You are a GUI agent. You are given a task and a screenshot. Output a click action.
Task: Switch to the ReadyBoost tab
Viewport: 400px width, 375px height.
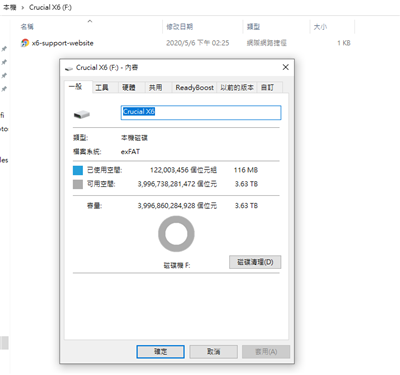(194, 88)
